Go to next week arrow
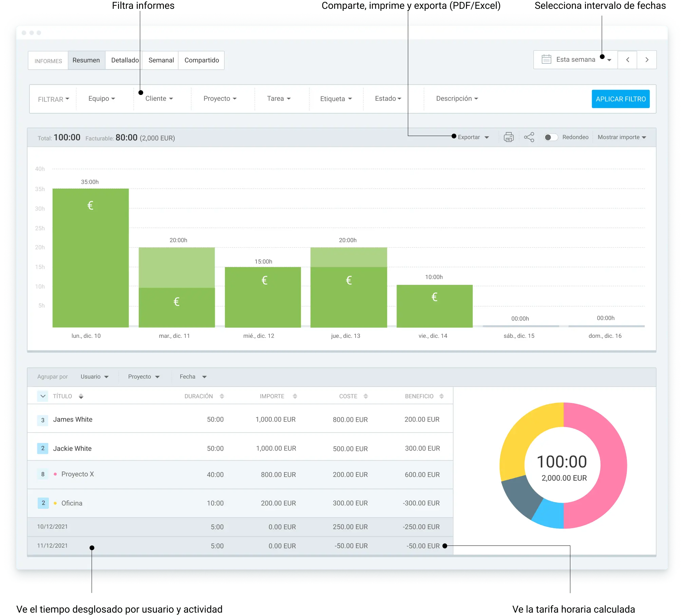 [647, 60]
